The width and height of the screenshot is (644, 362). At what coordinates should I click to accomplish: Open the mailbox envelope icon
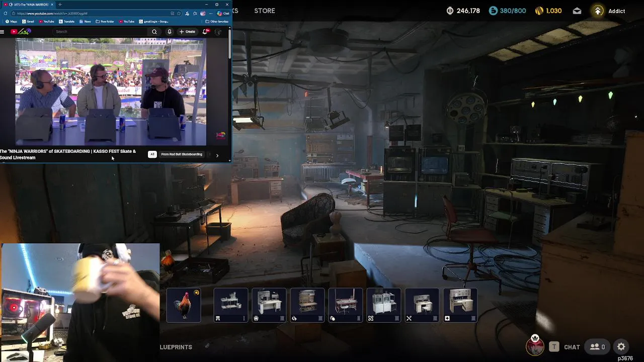577,11
